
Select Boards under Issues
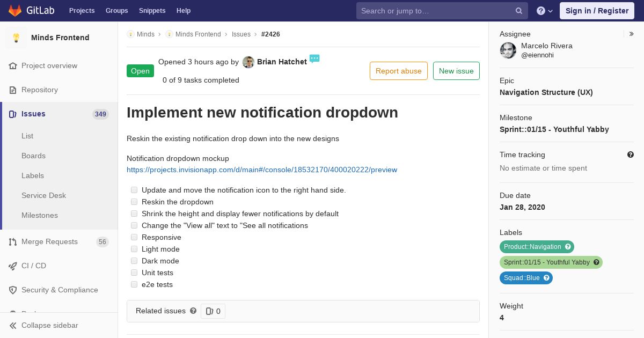pos(33,156)
